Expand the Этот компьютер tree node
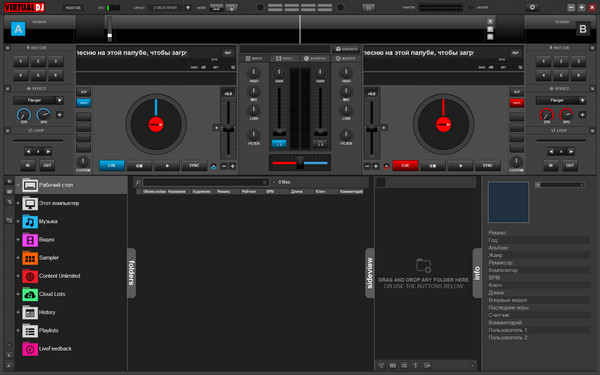 [18, 203]
